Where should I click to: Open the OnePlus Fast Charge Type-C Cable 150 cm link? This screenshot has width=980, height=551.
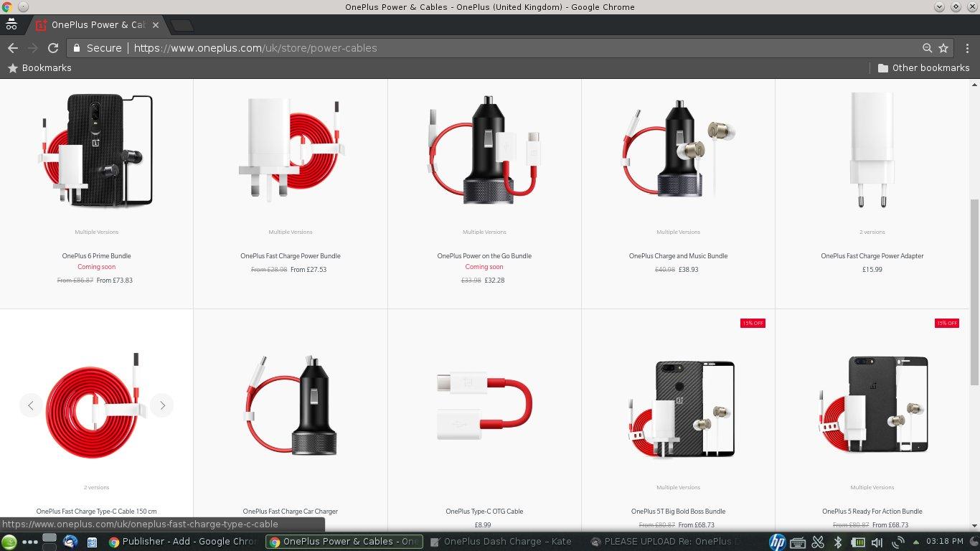click(x=96, y=512)
